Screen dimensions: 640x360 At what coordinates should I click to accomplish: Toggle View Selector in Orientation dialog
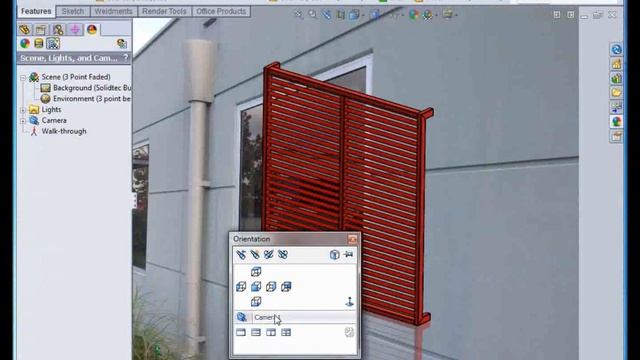[x=334, y=255]
